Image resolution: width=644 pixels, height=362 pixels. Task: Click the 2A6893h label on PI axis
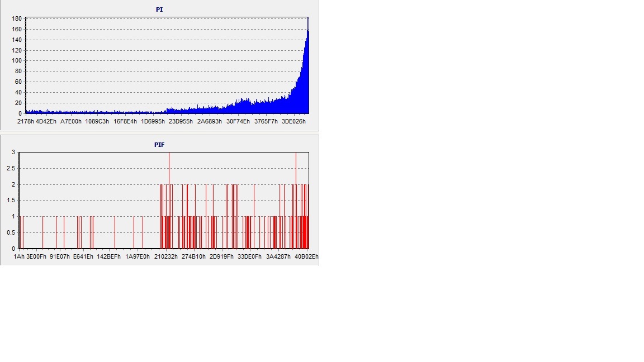point(210,121)
